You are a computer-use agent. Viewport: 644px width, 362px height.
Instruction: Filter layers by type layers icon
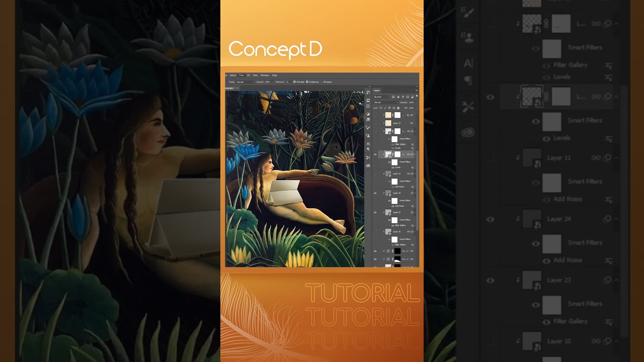[403, 97]
